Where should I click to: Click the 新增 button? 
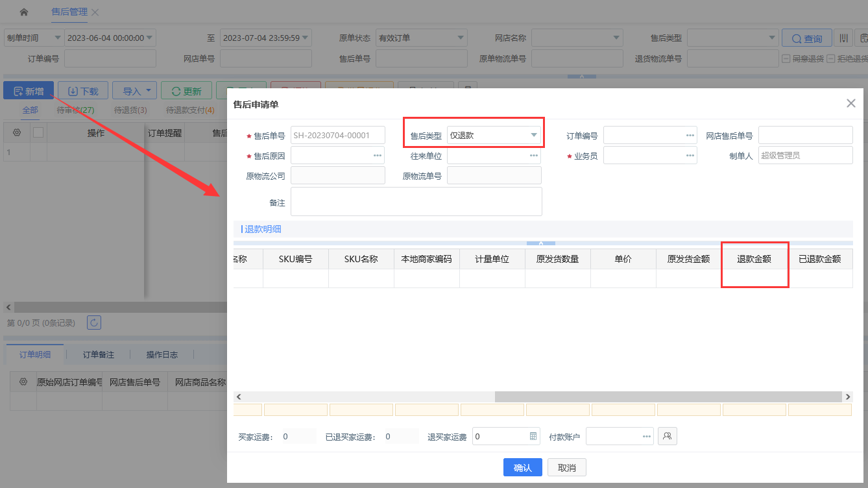29,91
